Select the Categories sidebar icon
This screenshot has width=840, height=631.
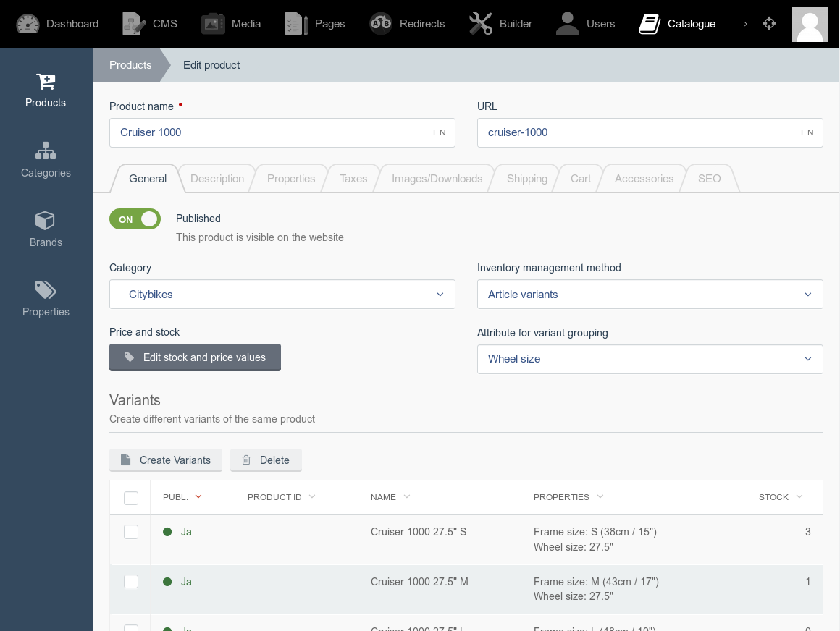point(46,151)
